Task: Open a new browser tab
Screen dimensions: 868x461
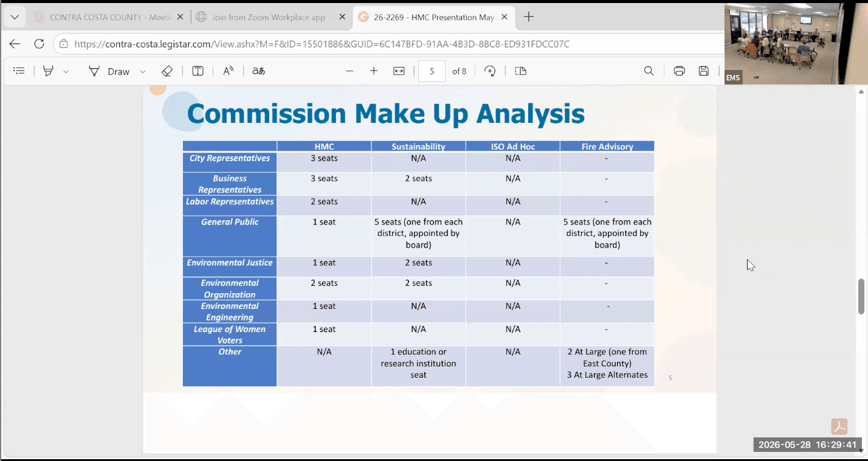Action: click(x=529, y=17)
